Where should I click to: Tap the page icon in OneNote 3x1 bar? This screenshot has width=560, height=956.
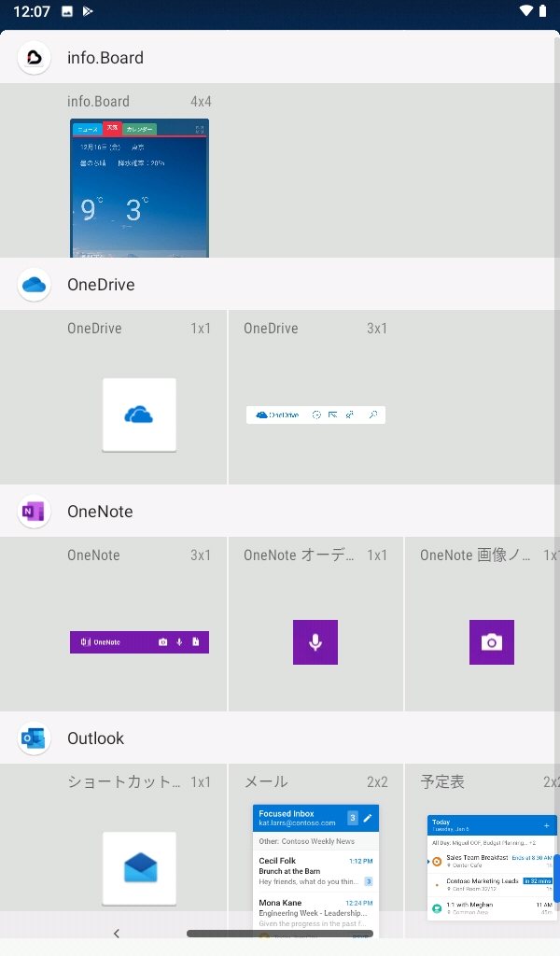click(196, 642)
